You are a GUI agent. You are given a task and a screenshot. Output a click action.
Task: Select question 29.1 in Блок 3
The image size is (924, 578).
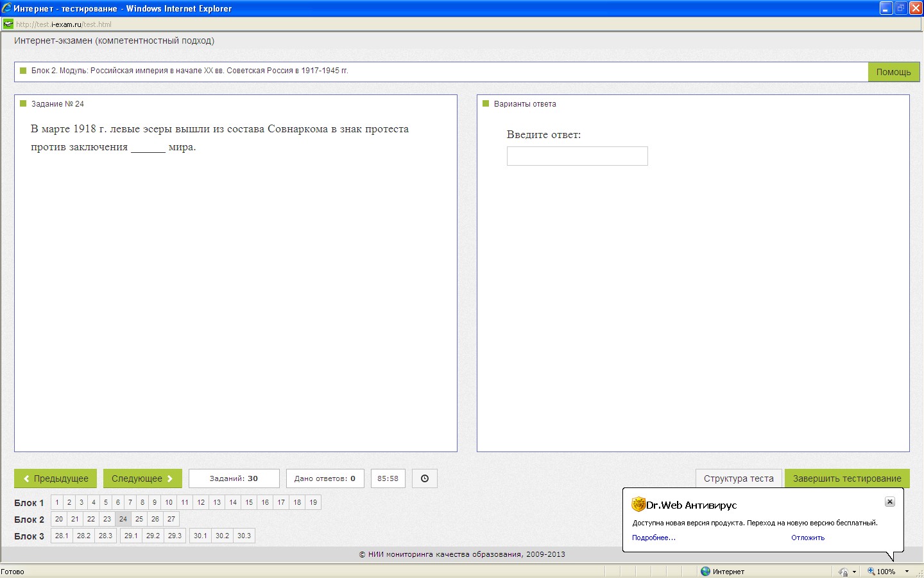tap(131, 536)
